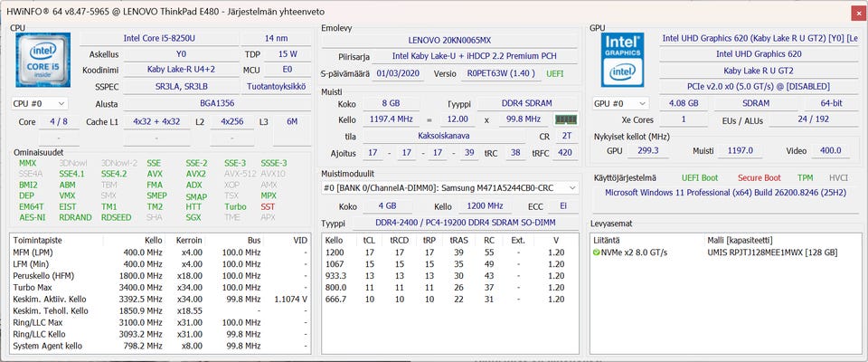Click the green memory module icon
This screenshot has height=362, width=868.
tap(566, 119)
